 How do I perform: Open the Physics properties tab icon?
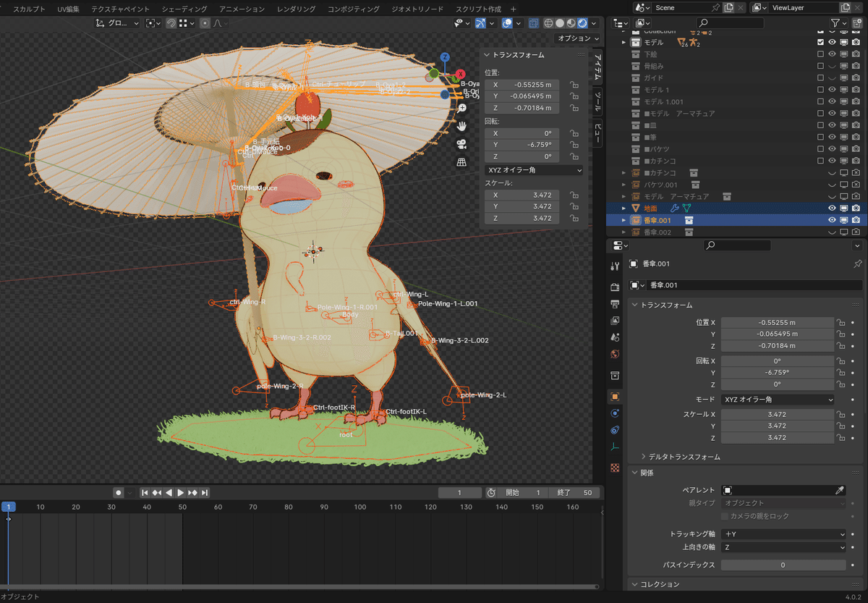[615, 413]
